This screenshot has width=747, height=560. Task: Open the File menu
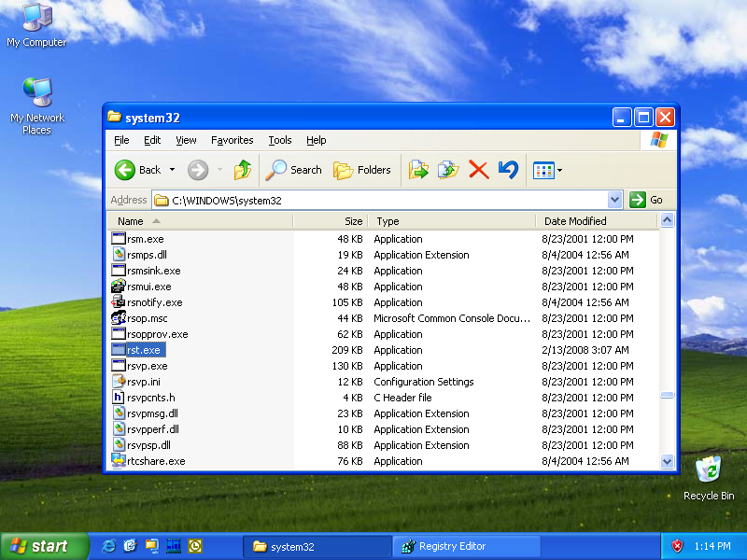(121, 140)
